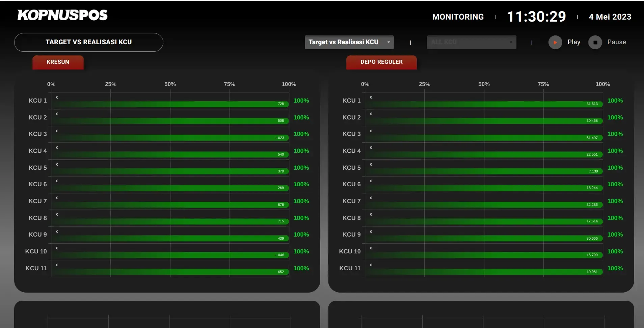Click DEPO REGULER KCU 3 bar showing 51.407
The width and height of the screenshot is (644, 328).
(484, 138)
